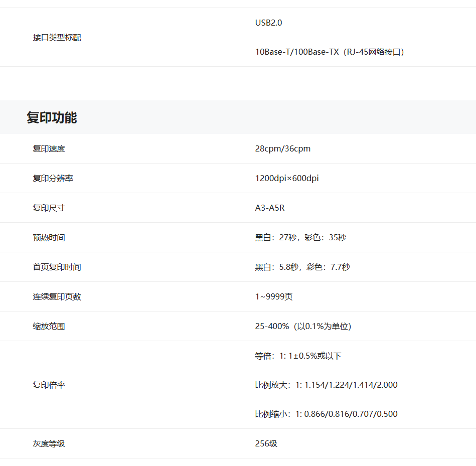Viewport: 476px width, 466px height.
Task: Select the USB2.0 interface value
Action: click(x=268, y=23)
